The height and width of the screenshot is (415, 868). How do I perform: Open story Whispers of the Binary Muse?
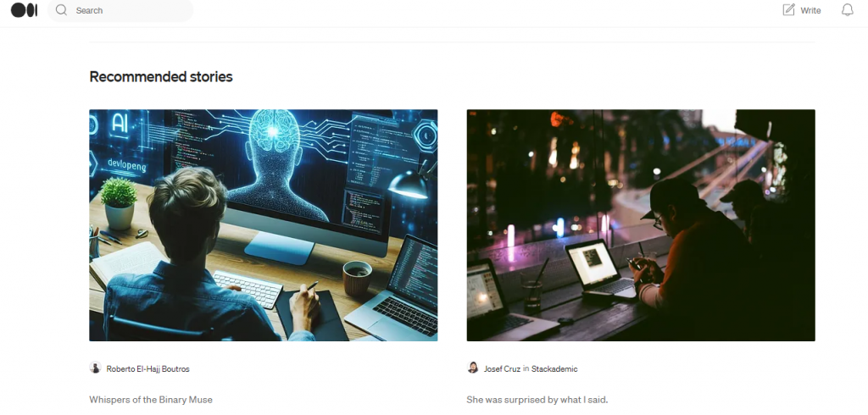pos(151,400)
